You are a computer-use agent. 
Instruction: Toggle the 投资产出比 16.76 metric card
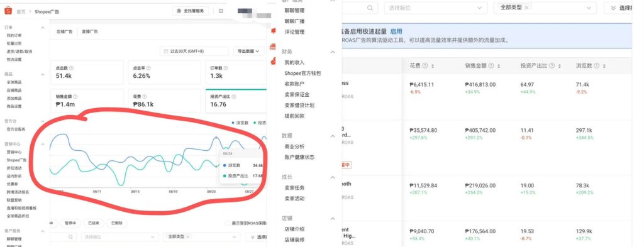click(x=236, y=101)
